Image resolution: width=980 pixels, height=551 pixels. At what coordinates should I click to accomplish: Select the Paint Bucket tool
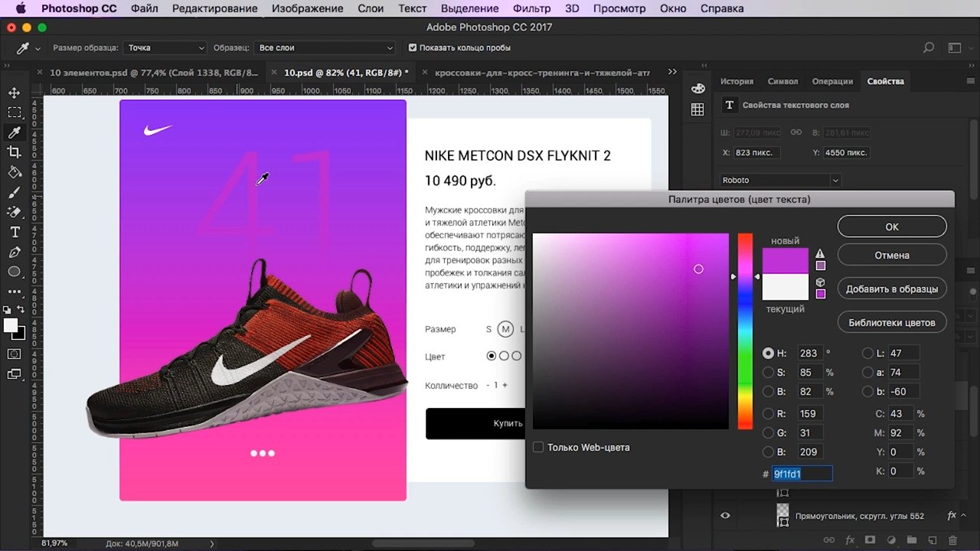15,172
